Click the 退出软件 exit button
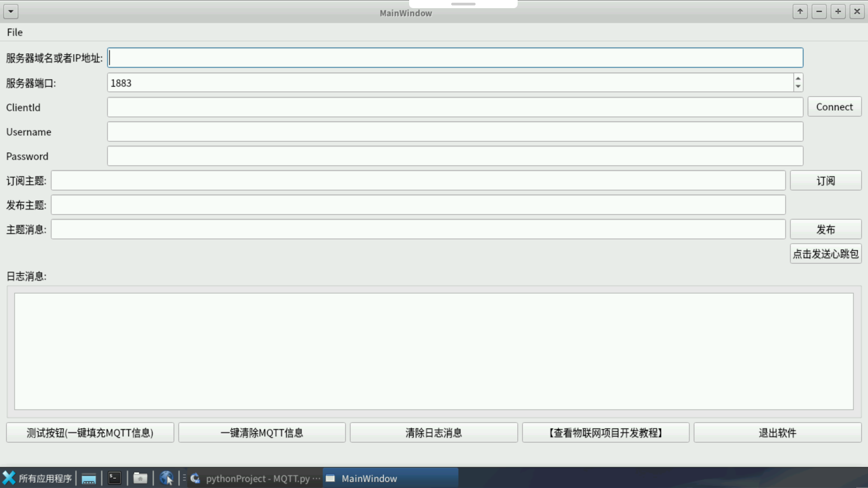 click(777, 433)
